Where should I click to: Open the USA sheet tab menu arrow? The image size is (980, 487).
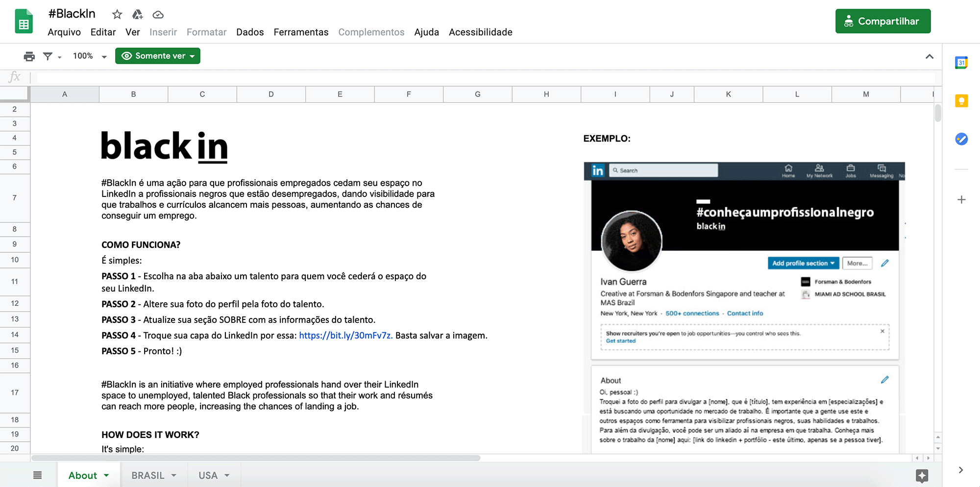(x=227, y=475)
